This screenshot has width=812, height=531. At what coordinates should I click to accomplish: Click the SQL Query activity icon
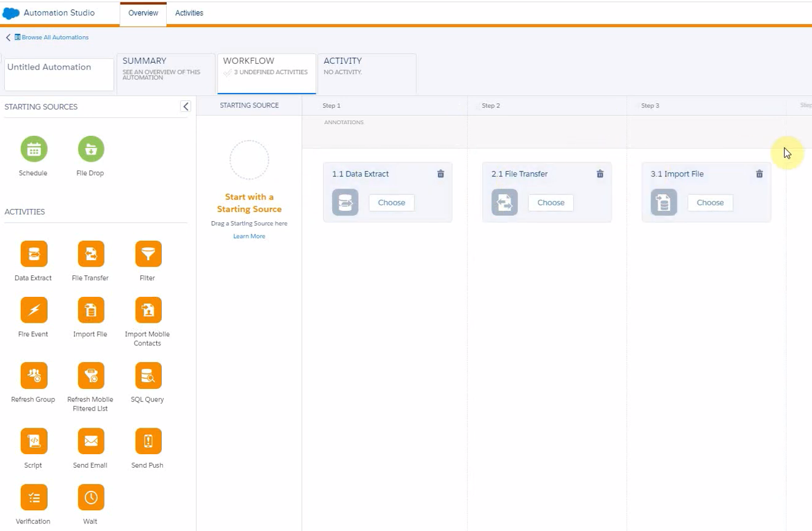point(148,376)
